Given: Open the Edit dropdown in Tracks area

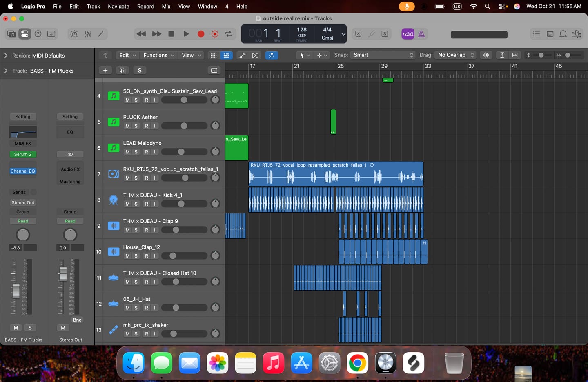Looking at the screenshot, I should pyautogui.click(x=127, y=55).
